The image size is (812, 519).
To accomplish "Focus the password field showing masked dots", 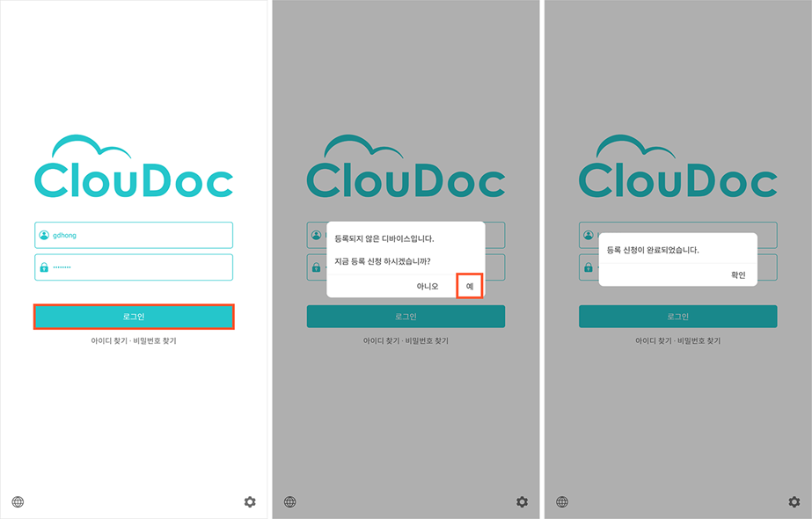I will click(x=134, y=267).
